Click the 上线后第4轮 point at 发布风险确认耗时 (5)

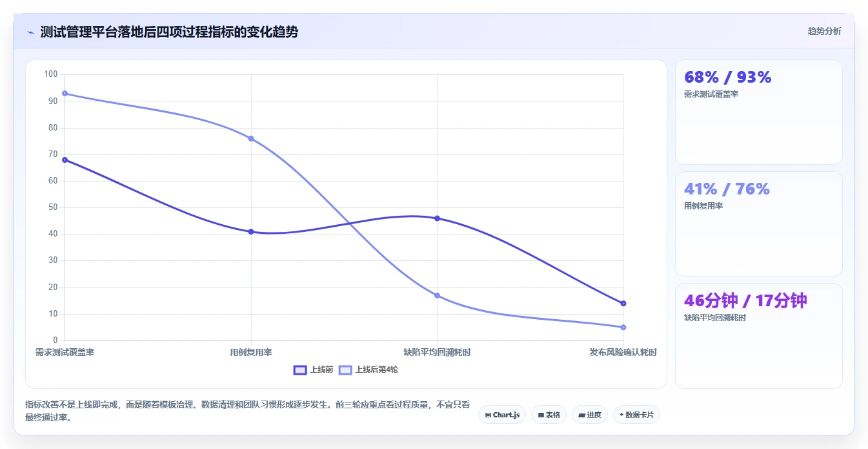(623, 327)
